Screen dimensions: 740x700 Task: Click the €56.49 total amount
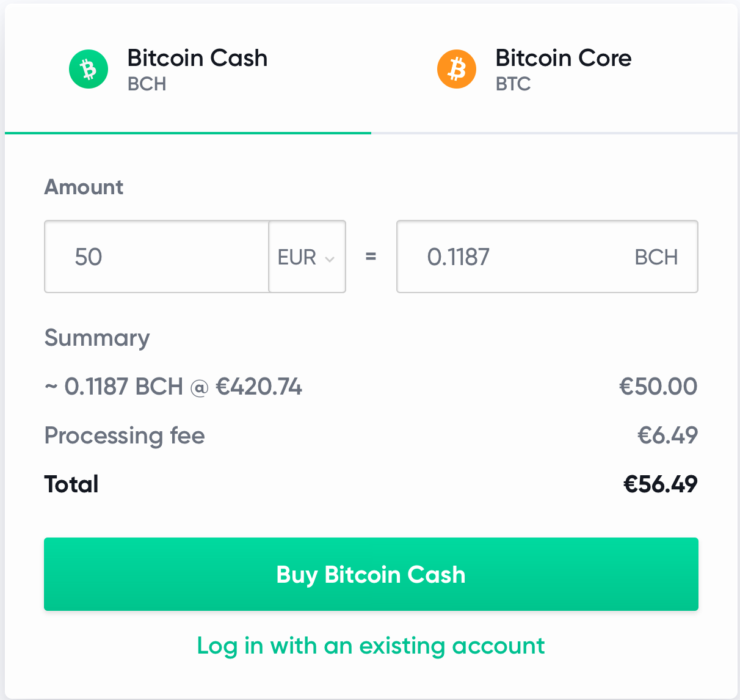tap(660, 484)
